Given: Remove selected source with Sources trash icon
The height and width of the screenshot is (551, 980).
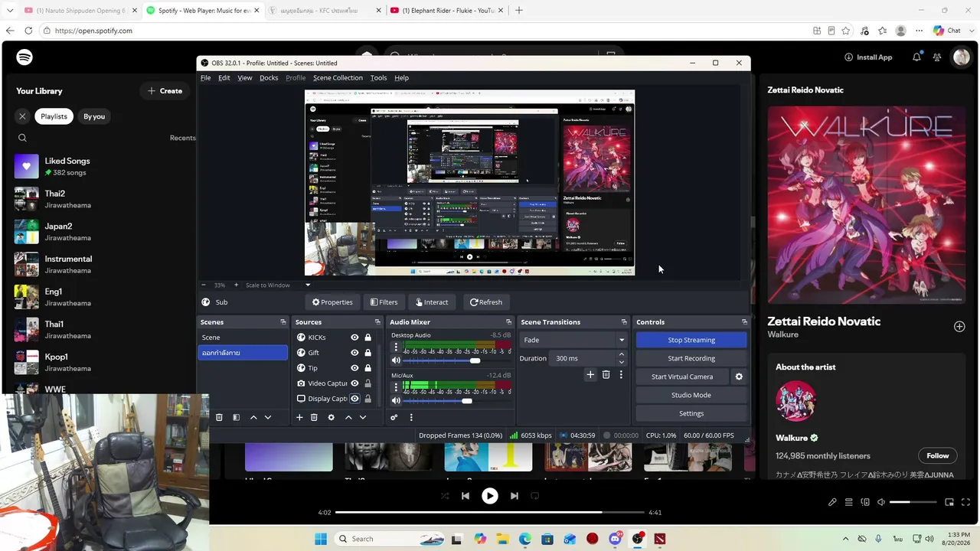Looking at the screenshot, I should coord(314,417).
